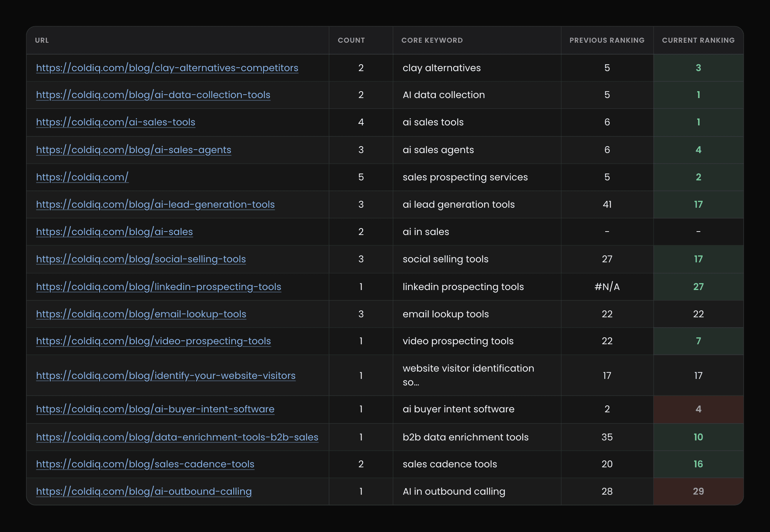Select the 'AI data collection' keyword cell
The height and width of the screenshot is (532, 770).
[477, 95]
